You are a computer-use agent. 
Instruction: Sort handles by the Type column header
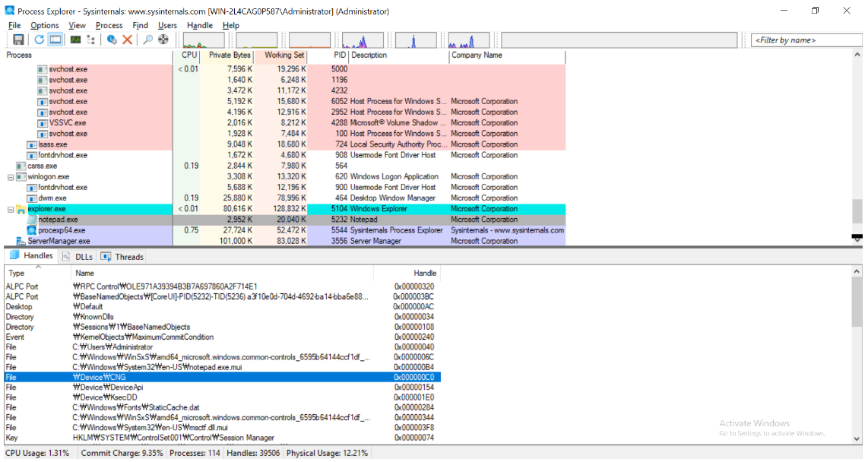38,274
